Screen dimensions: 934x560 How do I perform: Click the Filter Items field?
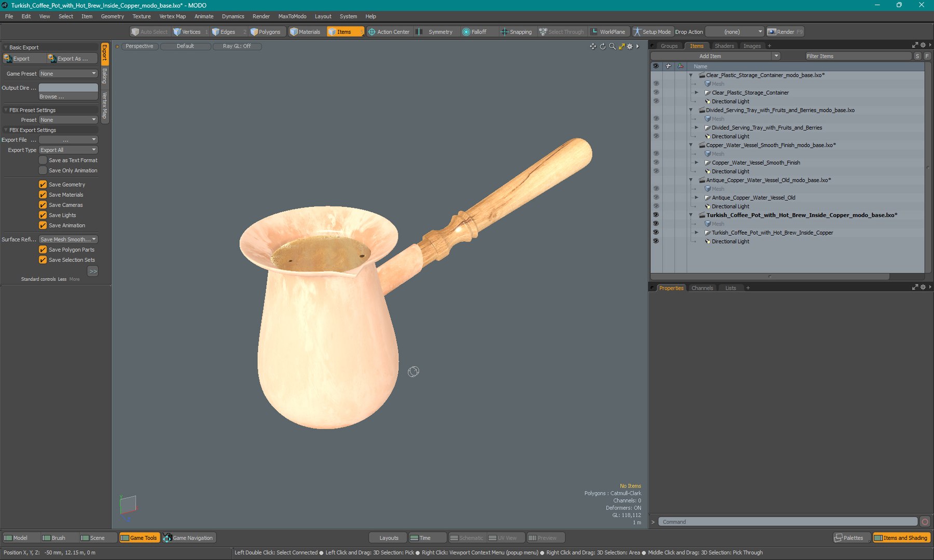(858, 56)
